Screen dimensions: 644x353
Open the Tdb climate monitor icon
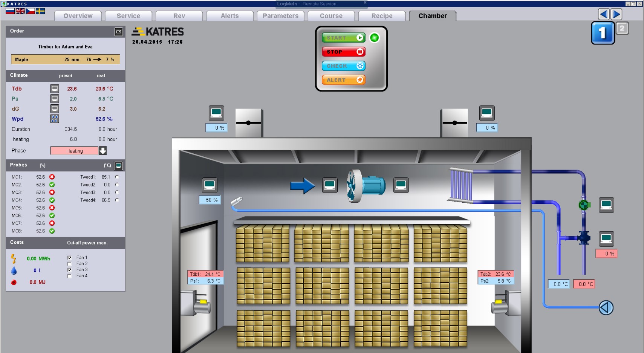55,89
